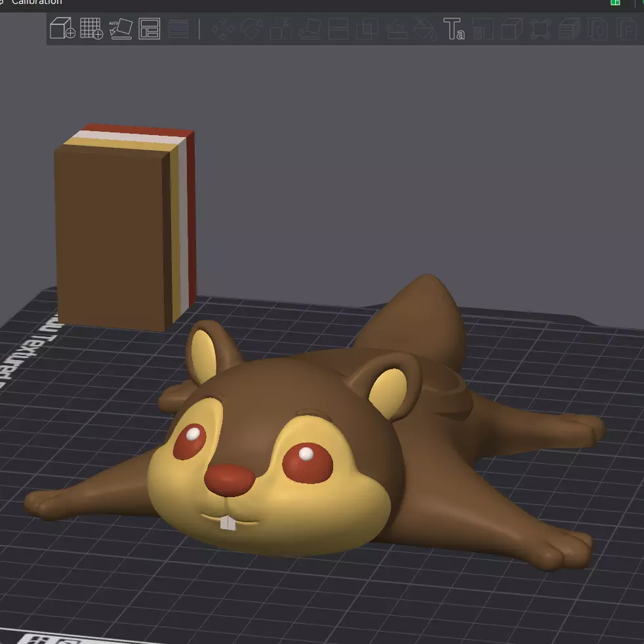
Task: Click the squirrel's red nose part
Action: click(x=230, y=480)
